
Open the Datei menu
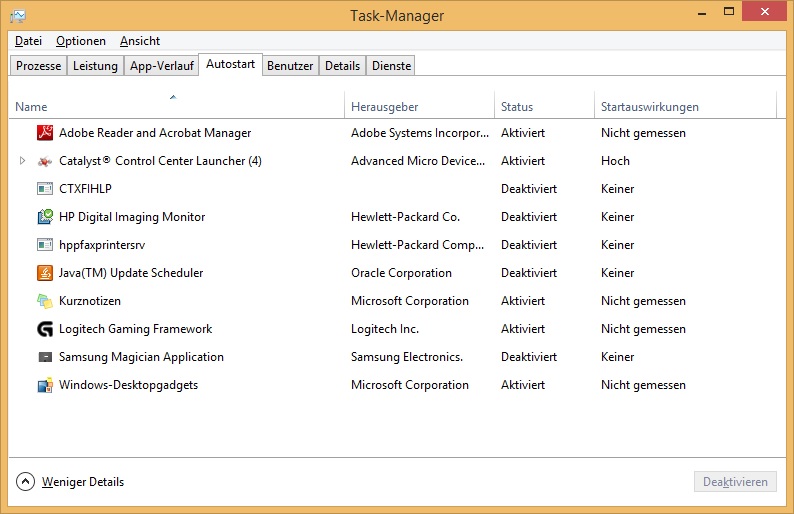28,41
